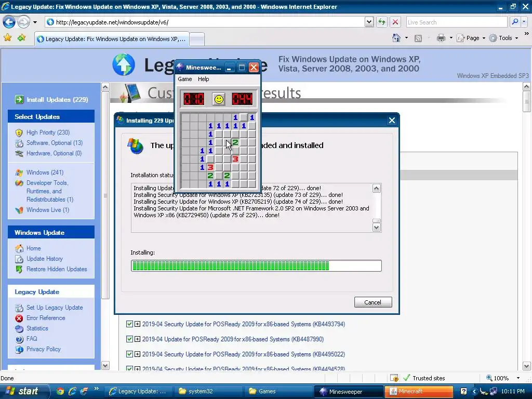Open Restore Hidden Updates link
This screenshot has height=399, width=532.
[57, 269]
